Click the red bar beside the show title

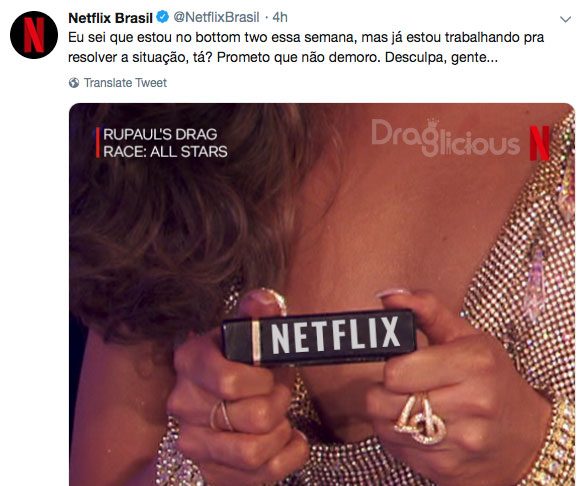98,142
